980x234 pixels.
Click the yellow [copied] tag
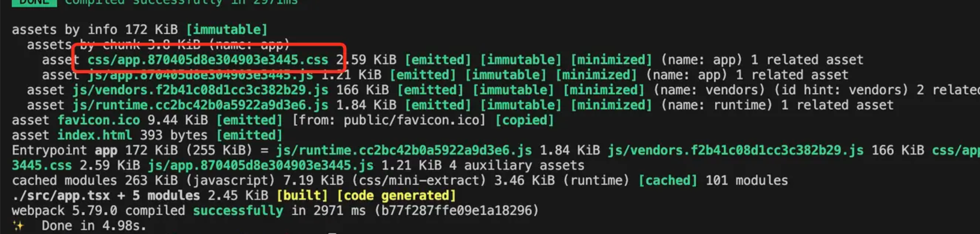tap(524, 120)
